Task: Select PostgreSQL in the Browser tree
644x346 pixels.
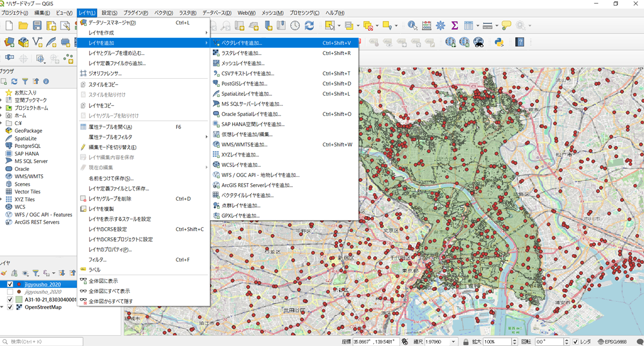Action: pos(27,146)
